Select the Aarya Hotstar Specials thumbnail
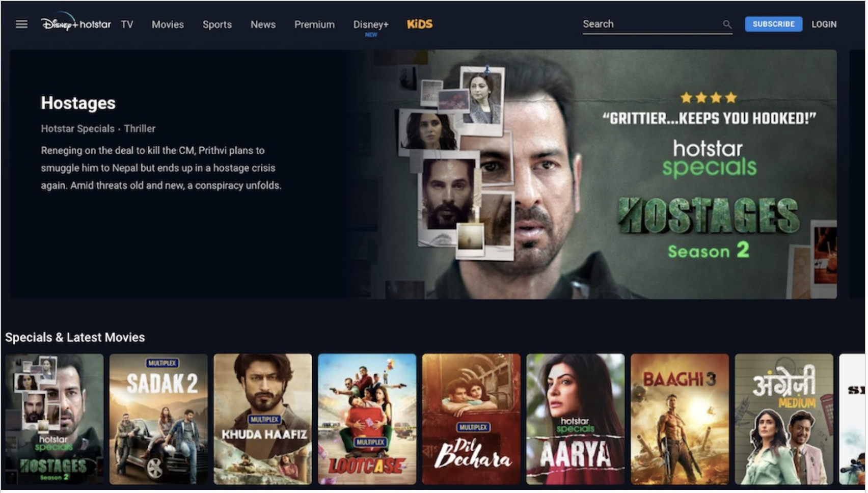Screen dimensions: 868x493 [576, 419]
